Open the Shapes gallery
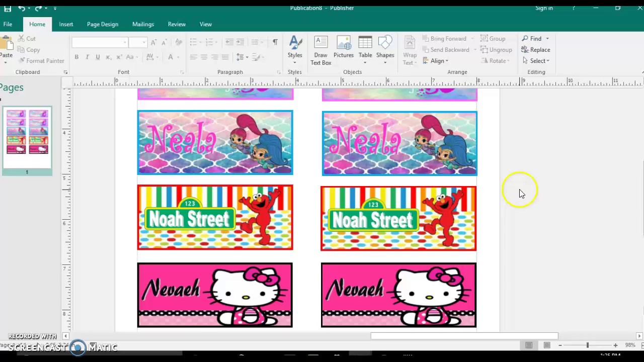Viewport: 644px width, 362px height. [x=385, y=49]
